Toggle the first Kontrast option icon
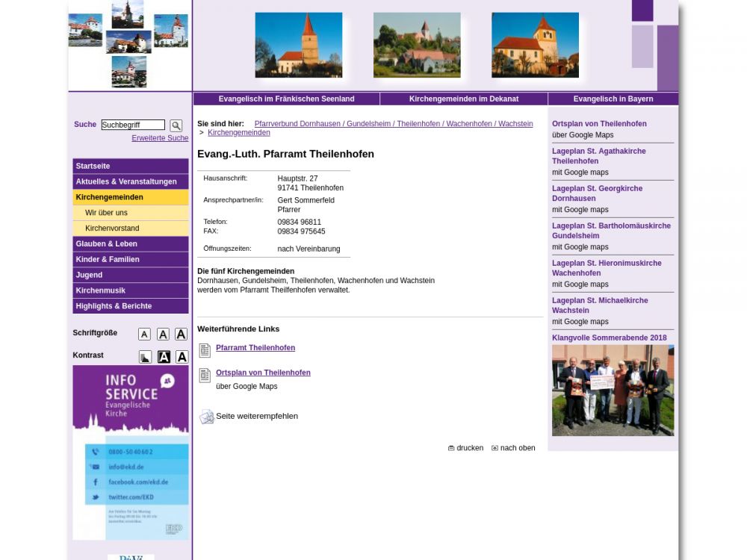This screenshot has height=560, width=747. (145, 357)
